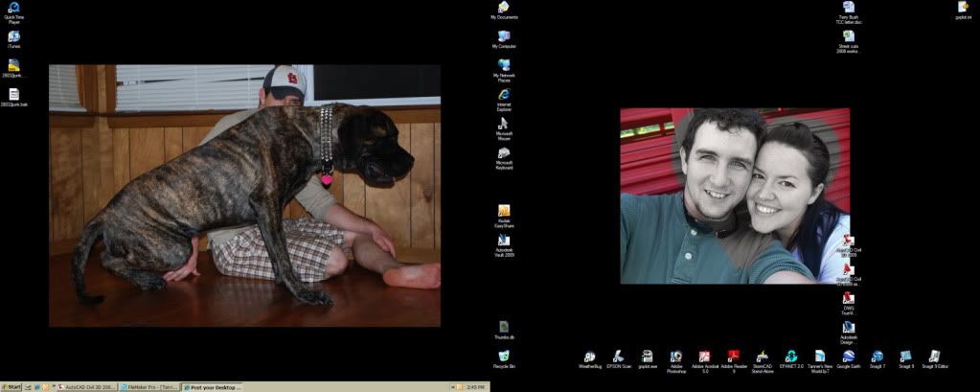
Task: Launch Kodak EasyShare shortcut
Action: click(x=504, y=216)
